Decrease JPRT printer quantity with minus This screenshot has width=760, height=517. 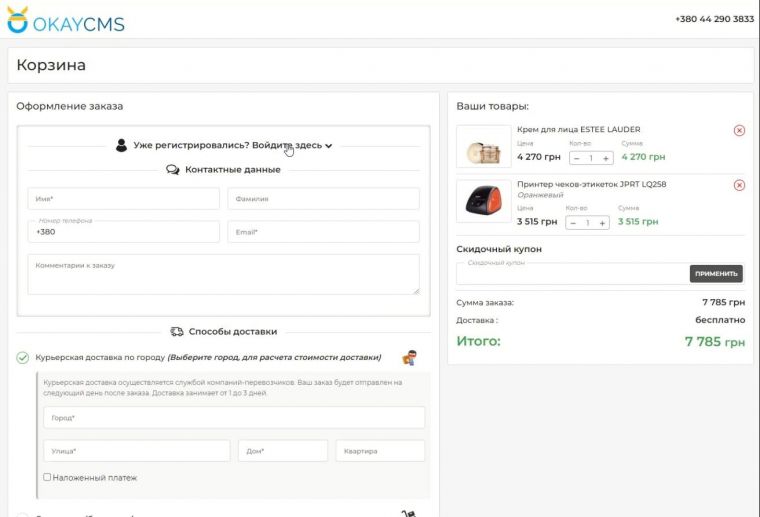573,223
